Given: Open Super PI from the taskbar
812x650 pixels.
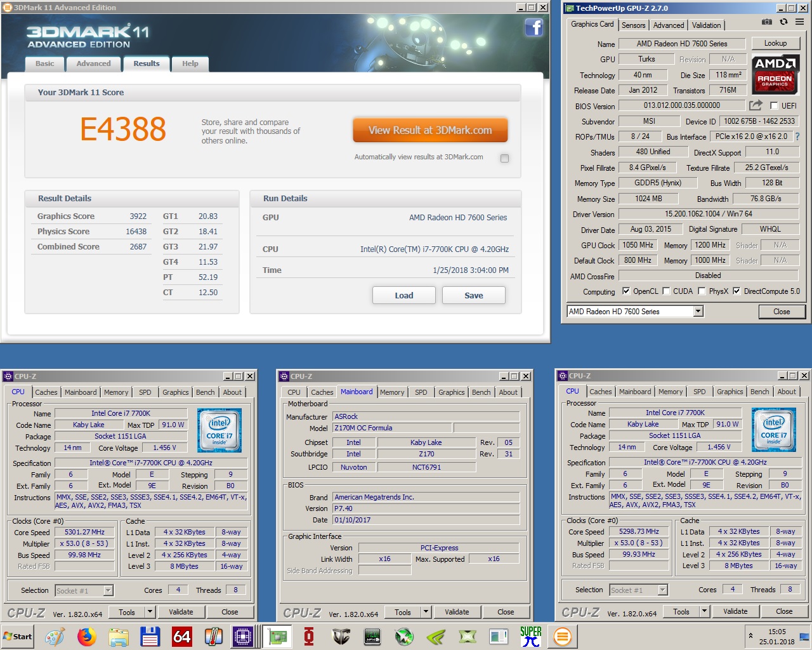Looking at the screenshot, I should tap(530, 637).
